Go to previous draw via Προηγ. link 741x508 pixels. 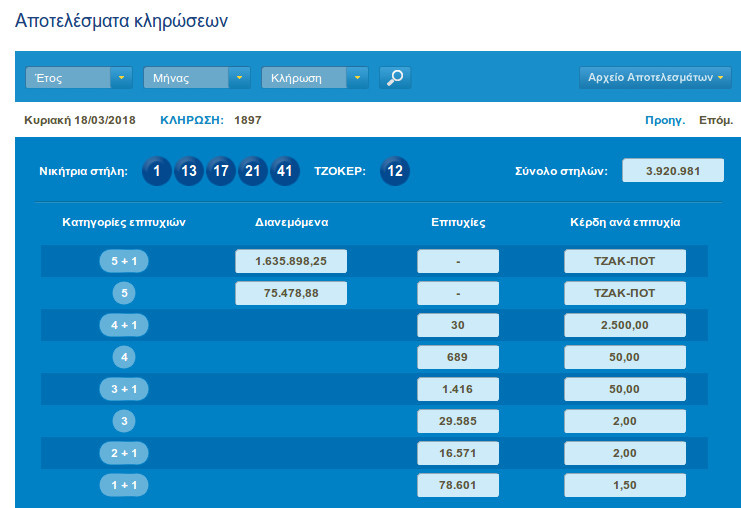[x=665, y=120]
